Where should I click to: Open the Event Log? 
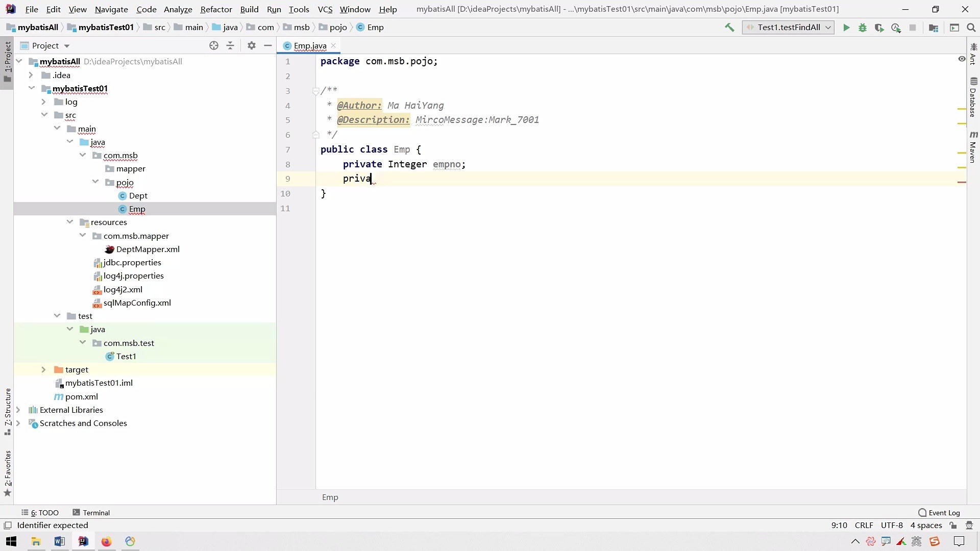(x=939, y=513)
